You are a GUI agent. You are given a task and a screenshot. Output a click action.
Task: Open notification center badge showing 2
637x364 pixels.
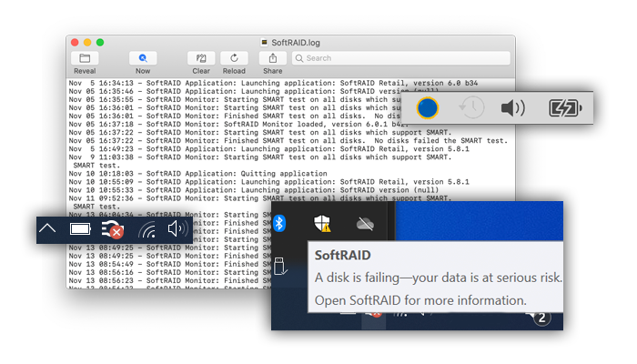(x=541, y=318)
